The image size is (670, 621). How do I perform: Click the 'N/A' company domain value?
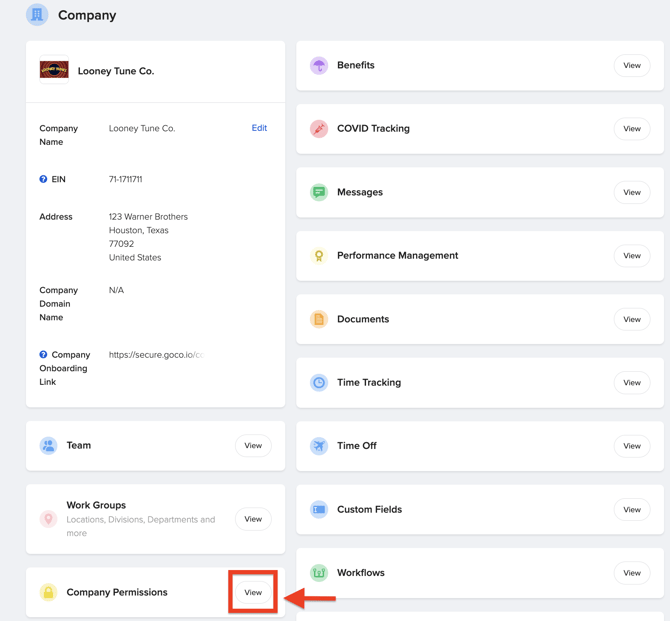[116, 290]
